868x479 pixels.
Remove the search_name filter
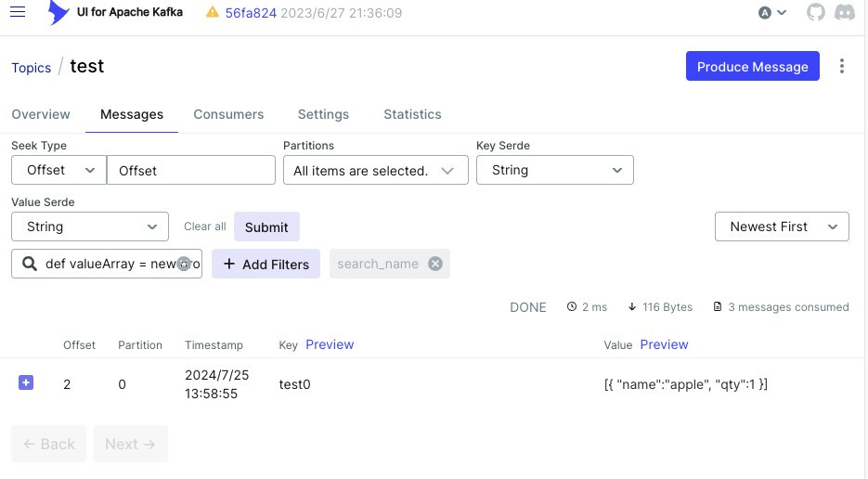click(x=435, y=264)
